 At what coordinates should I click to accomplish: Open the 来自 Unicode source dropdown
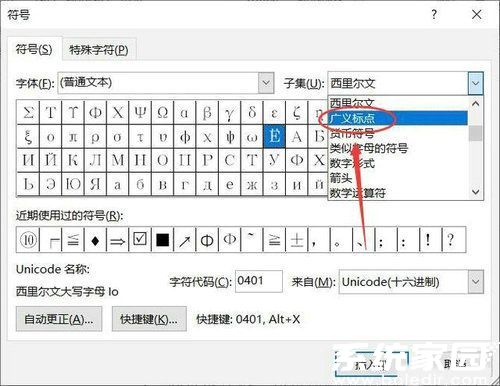tap(476, 282)
